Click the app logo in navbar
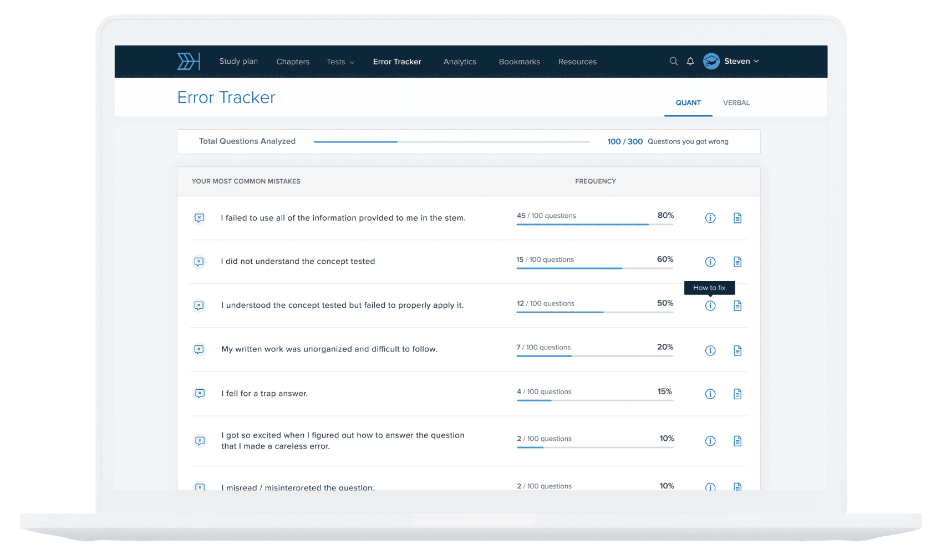 [x=189, y=62]
